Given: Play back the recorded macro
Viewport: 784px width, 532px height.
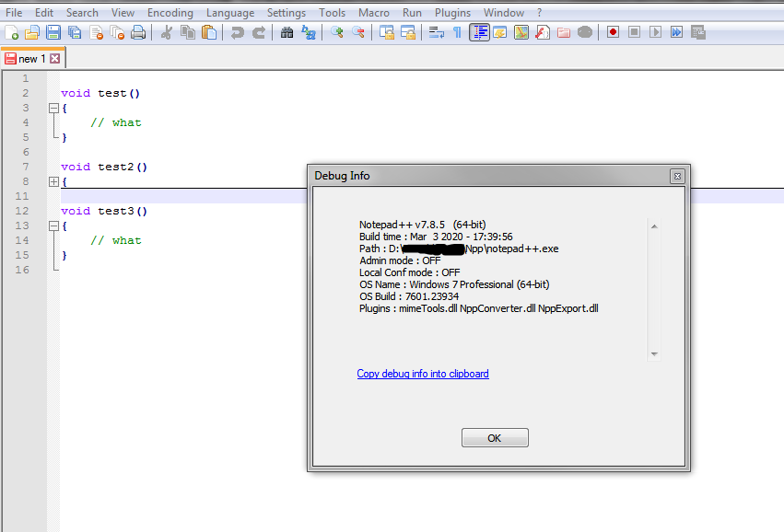Looking at the screenshot, I should coord(656,32).
